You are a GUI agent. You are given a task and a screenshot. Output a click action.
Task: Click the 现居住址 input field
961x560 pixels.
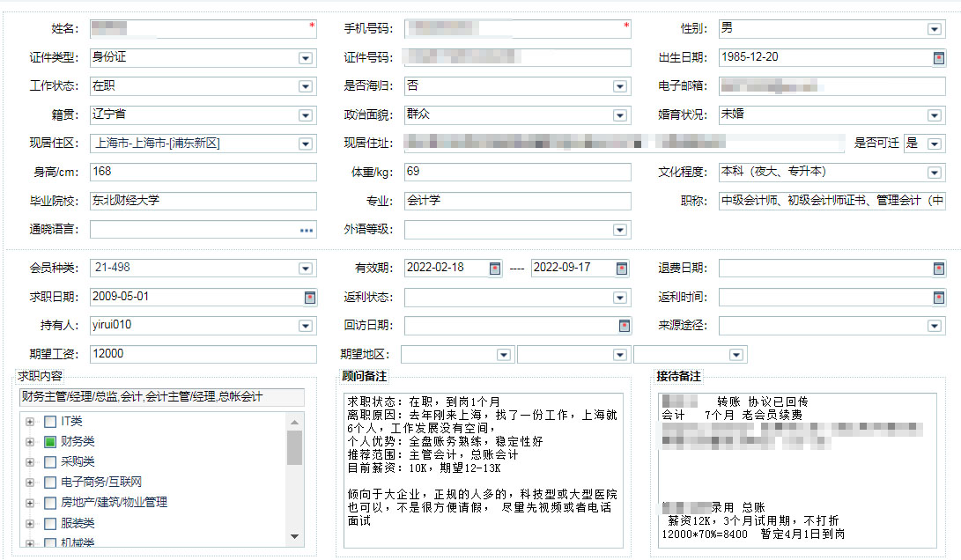(625, 144)
